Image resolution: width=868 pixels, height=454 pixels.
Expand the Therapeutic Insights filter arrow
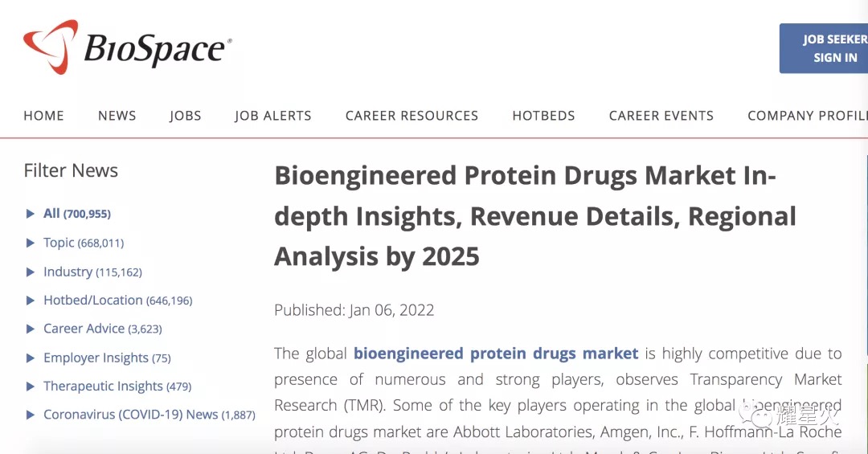tap(31, 387)
